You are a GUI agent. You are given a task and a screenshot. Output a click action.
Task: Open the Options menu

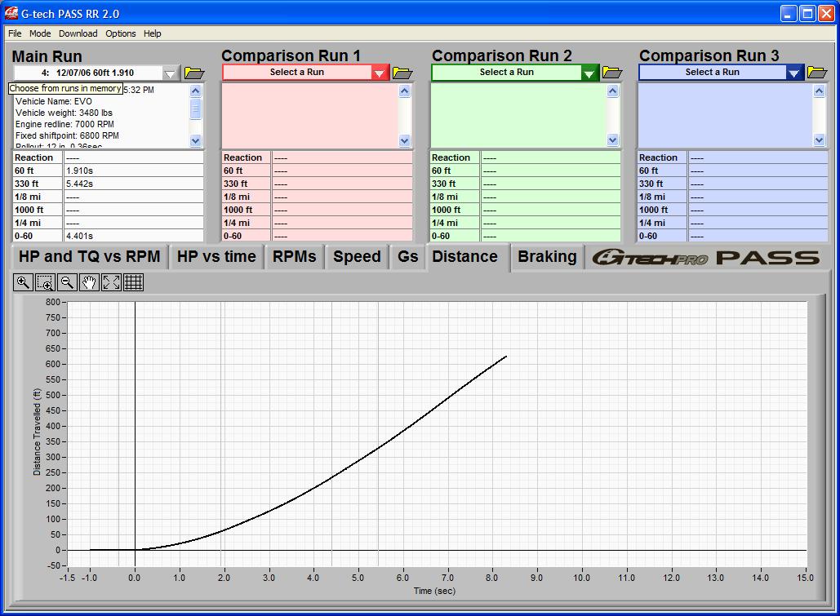coord(120,33)
